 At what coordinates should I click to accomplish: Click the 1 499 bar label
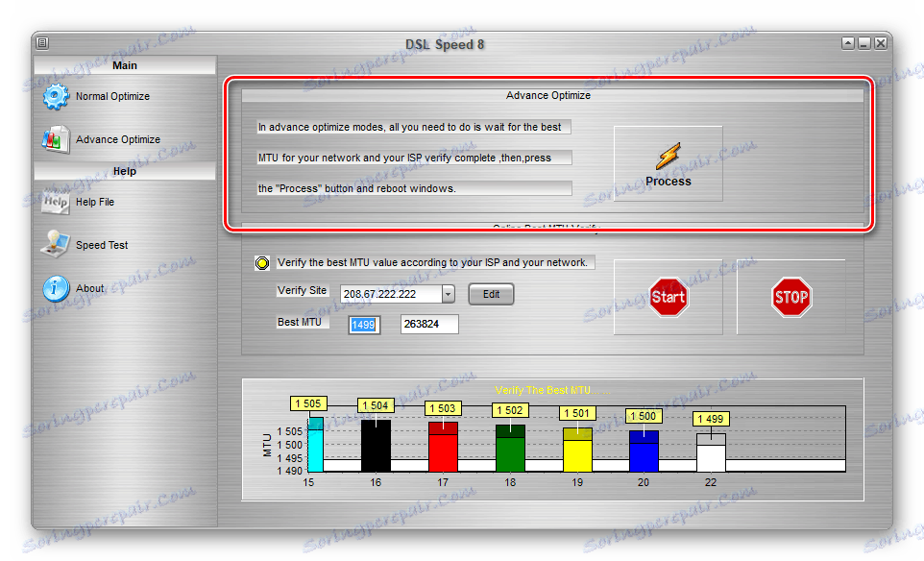[711, 419]
